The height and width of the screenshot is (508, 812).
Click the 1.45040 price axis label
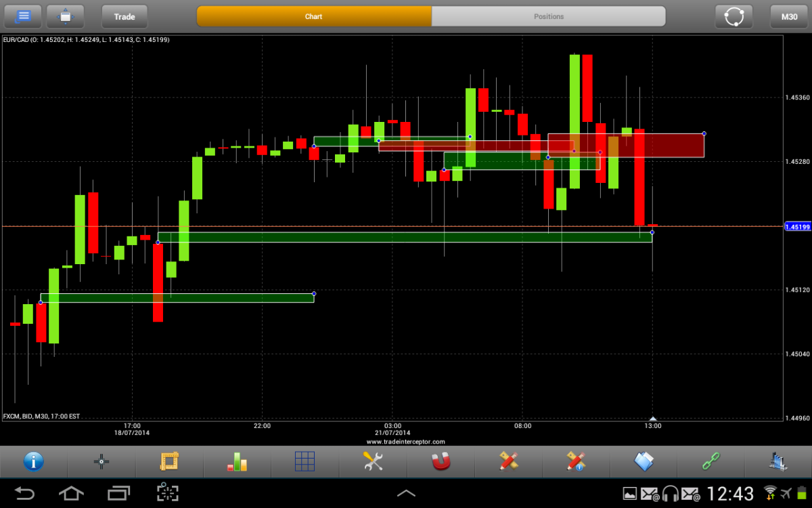pyautogui.click(x=797, y=354)
